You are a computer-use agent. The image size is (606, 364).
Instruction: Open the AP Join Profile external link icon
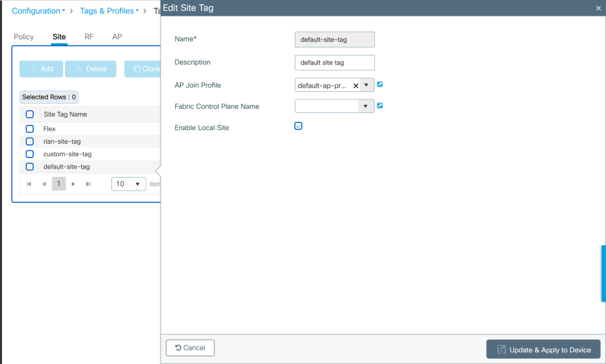coord(380,85)
